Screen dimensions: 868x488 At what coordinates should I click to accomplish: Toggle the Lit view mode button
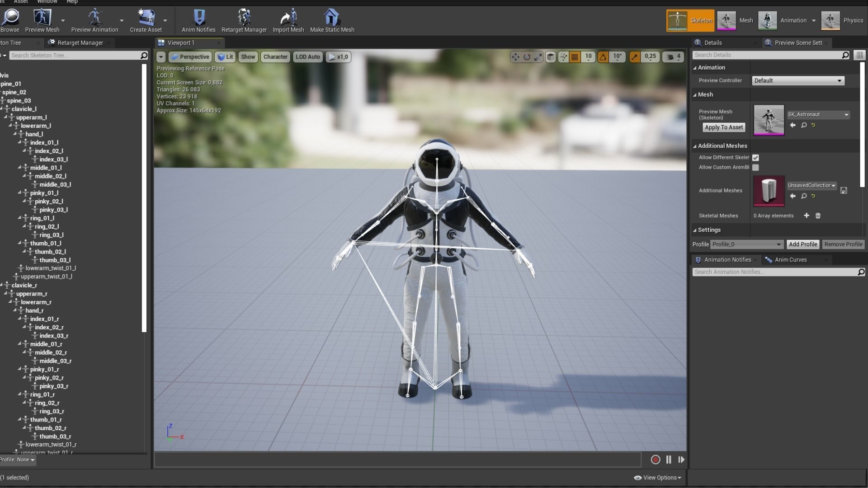225,57
